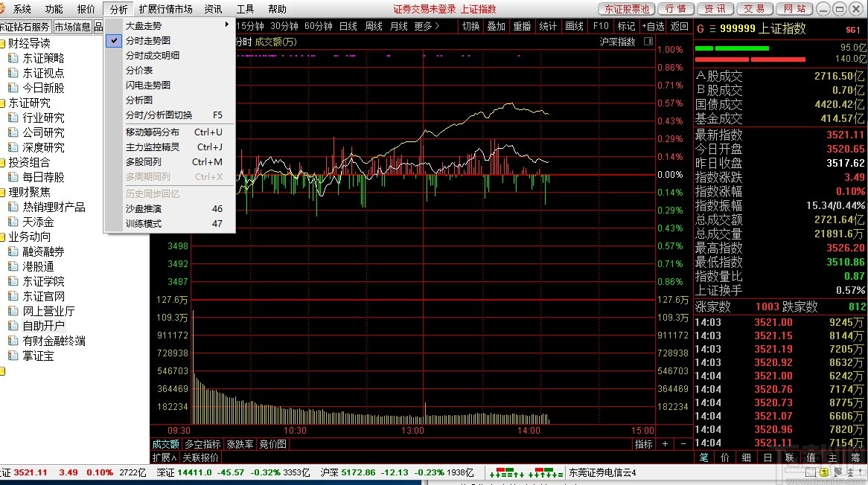Screen dimensions: 868x485
Task: Click the 切换 switch view icon
Action: click(469, 25)
